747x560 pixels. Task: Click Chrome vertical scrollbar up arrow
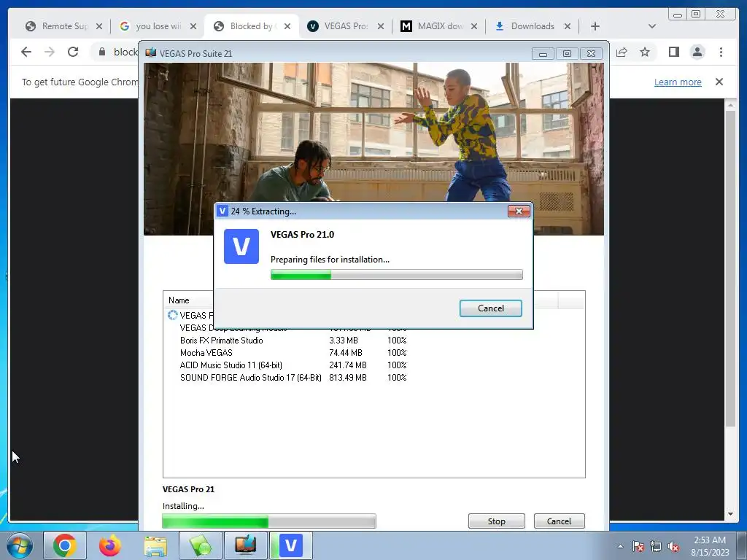click(x=730, y=104)
